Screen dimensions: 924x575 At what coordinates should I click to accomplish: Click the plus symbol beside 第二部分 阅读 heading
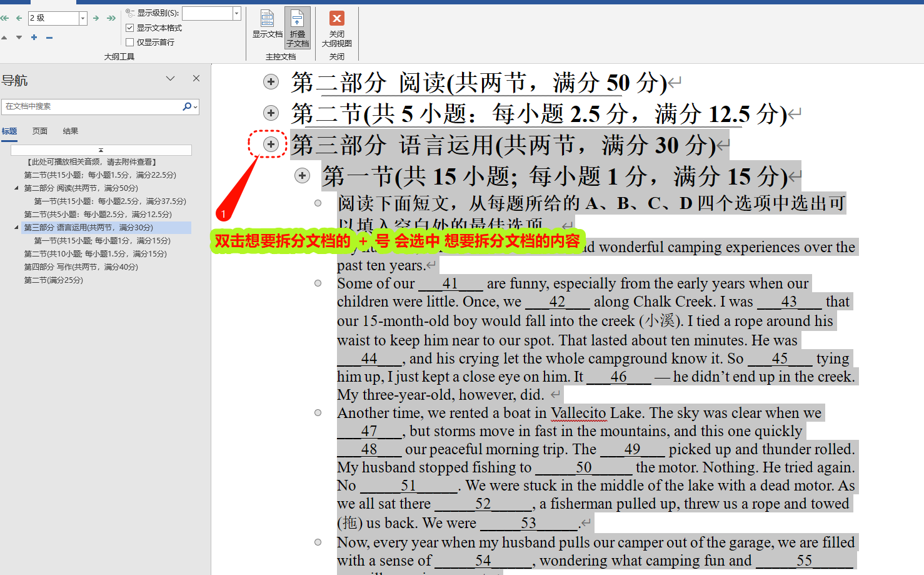coord(271,81)
